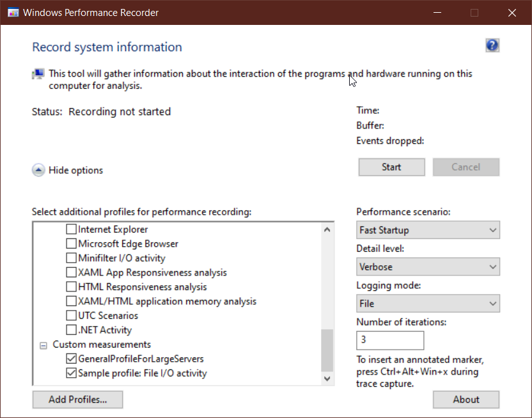532x418 pixels.
Task: Check the .NET Activity profile
Action: click(x=71, y=330)
